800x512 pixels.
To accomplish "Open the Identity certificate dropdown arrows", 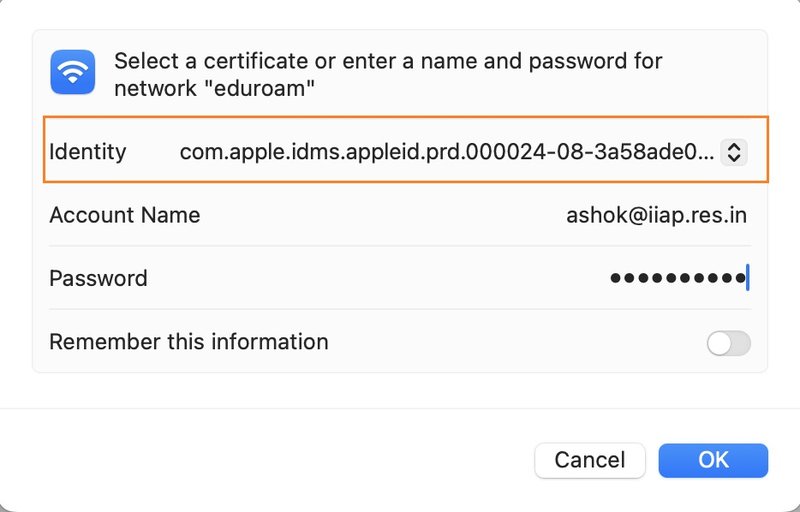I will 733,152.
